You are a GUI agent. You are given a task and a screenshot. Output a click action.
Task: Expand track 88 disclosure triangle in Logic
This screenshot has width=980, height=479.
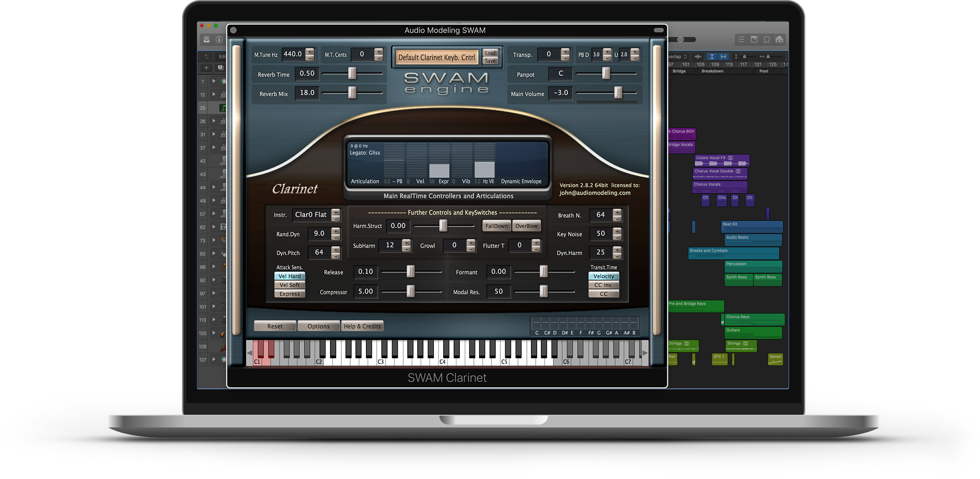click(x=214, y=267)
